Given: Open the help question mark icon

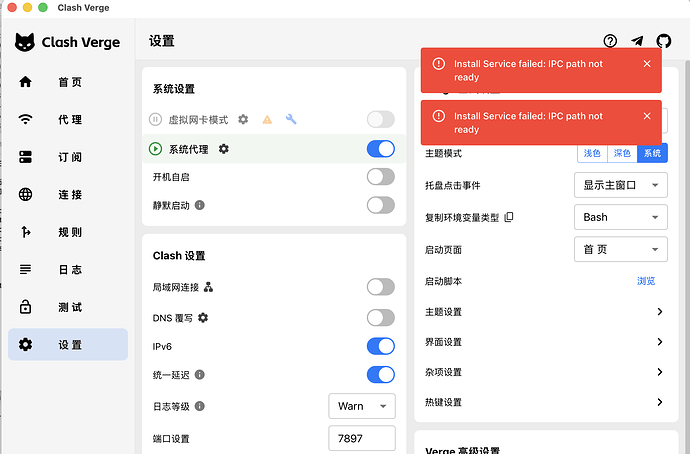Looking at the screenshot, I should point(610,41).
